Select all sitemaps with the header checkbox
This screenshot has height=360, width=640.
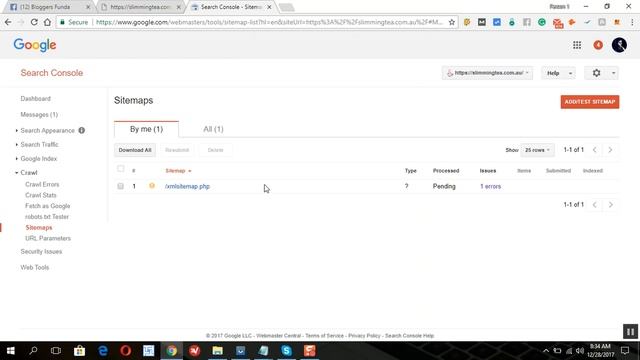120,168
